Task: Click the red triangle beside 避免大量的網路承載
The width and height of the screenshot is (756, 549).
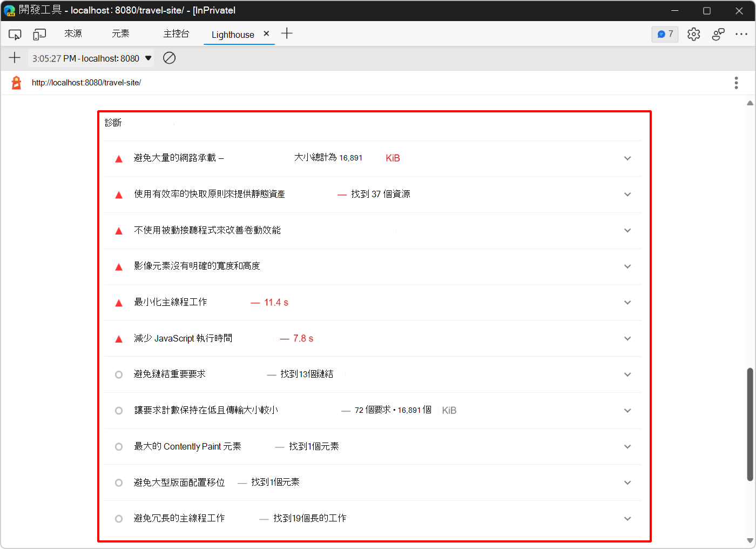Action: [x=119, y=159]
